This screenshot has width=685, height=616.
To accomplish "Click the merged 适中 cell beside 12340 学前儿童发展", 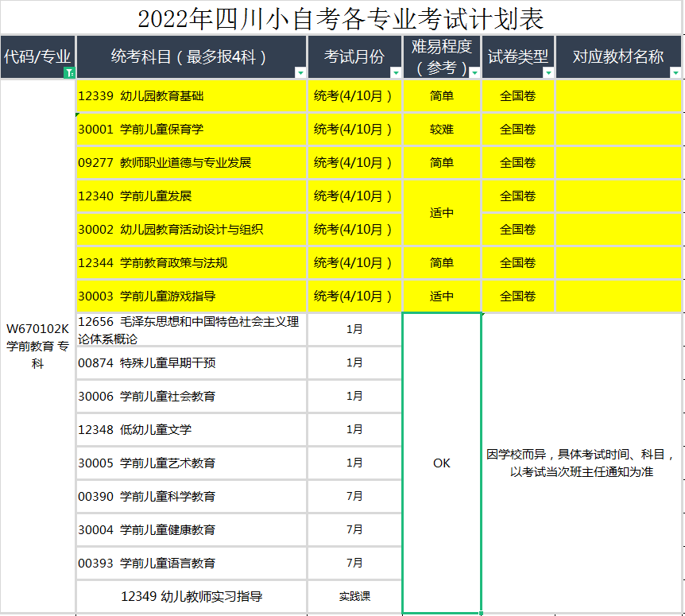I will [442, 213].
